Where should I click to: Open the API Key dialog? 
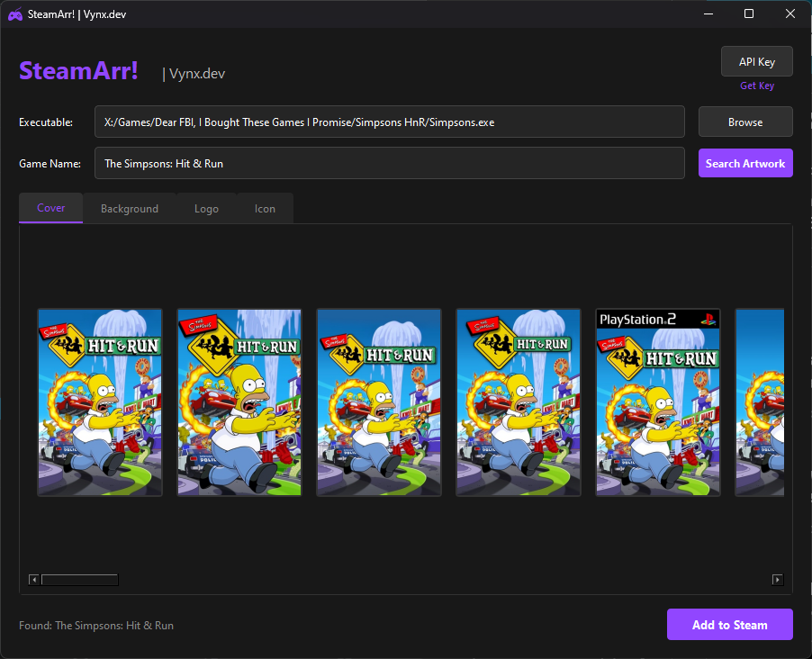[756, 61]
